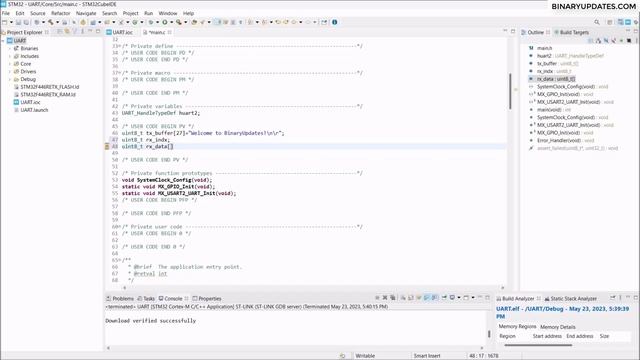
Task: Collapse all in Project Explorer toolbar
Action: (59, 31)
